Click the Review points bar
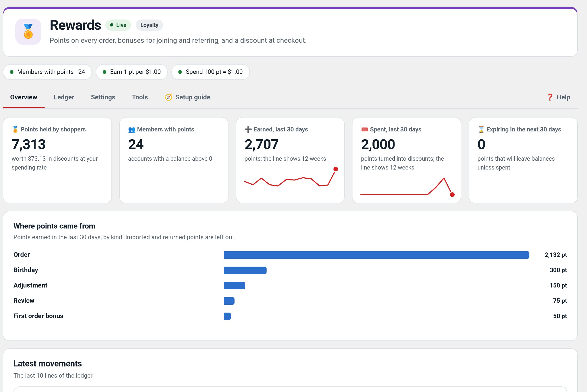Viewport: 587px width, 392px height. point(229,301)
